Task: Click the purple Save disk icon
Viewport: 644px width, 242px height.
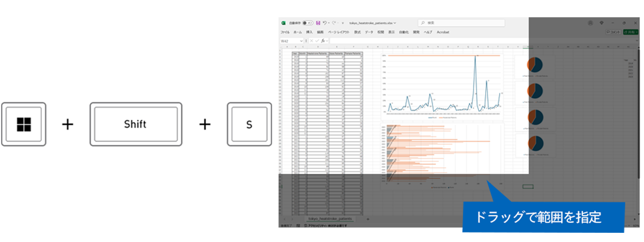Action: tap(318, 23)
